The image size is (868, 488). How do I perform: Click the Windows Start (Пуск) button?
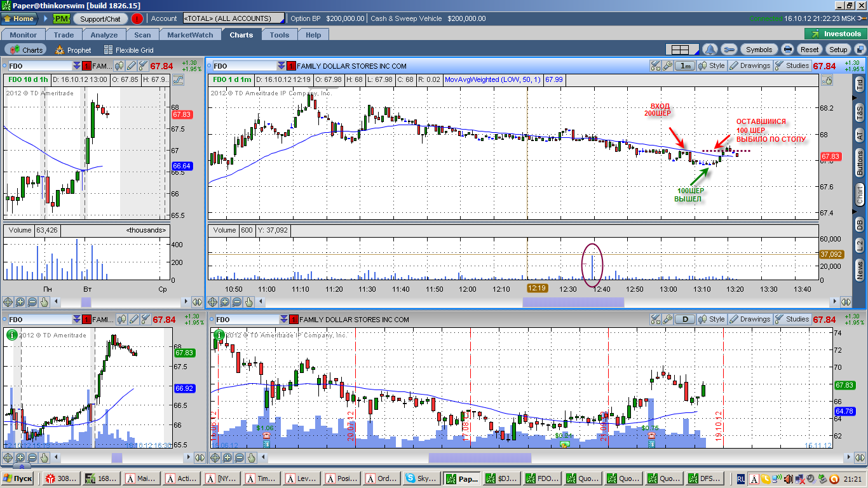point(18,478)
